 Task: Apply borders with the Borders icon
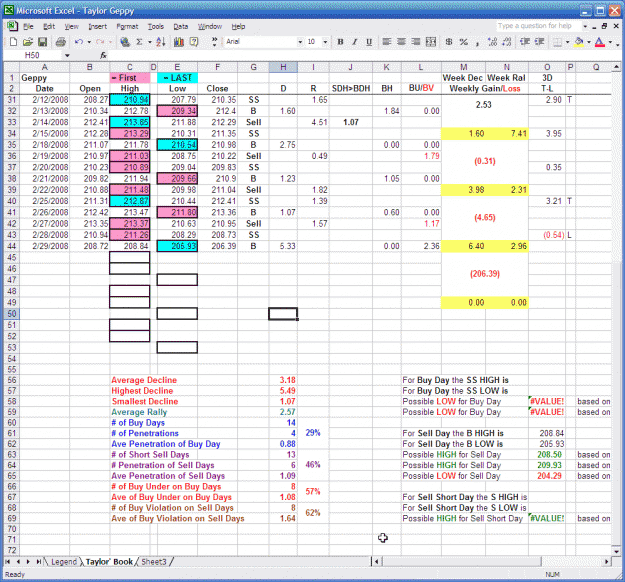558,42
